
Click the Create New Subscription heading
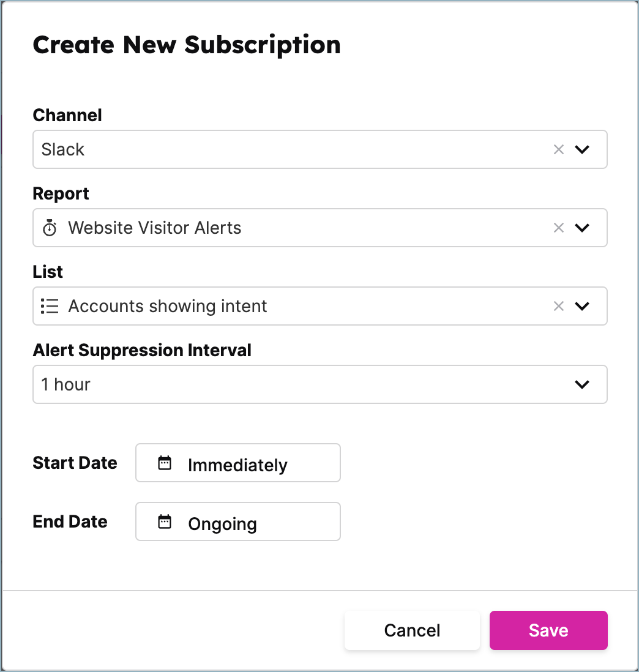coord(187,45)
